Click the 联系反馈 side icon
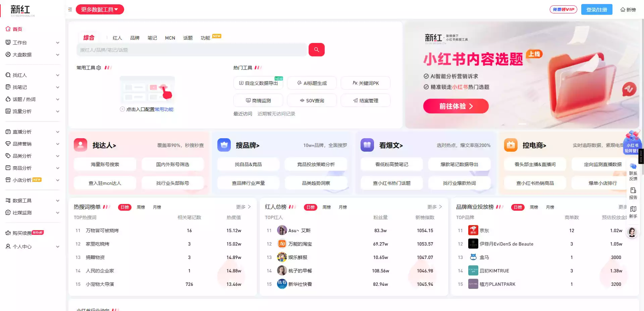The width and height of the screenshot is (644, 311). coord(633,172)
